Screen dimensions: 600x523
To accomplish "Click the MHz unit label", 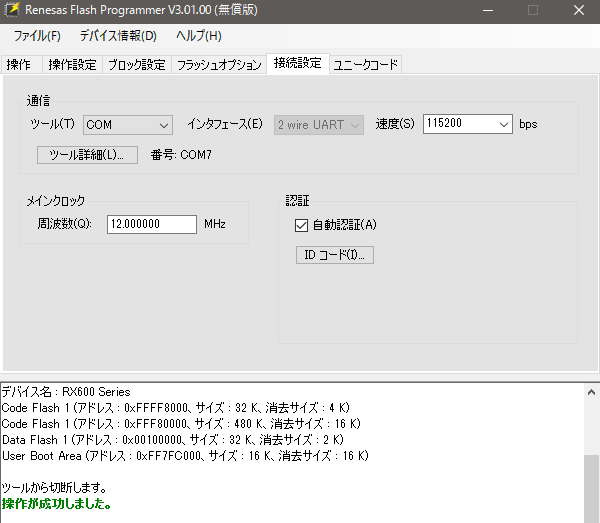I will pyautogui.click(x=215, y=224).
